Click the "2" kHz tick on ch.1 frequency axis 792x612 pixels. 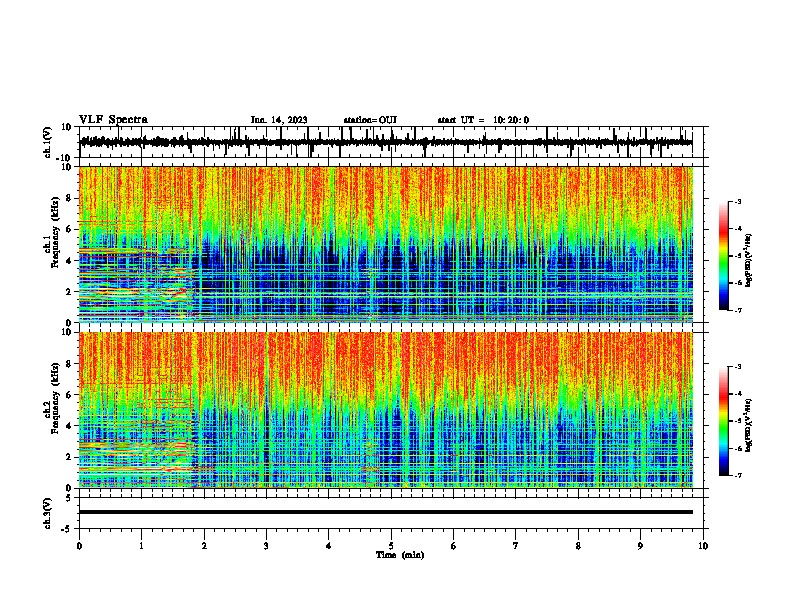[69, 291]
